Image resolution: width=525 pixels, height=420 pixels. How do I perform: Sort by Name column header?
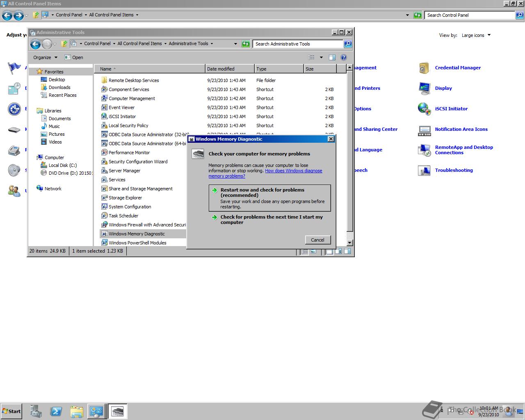click(149, 69)
